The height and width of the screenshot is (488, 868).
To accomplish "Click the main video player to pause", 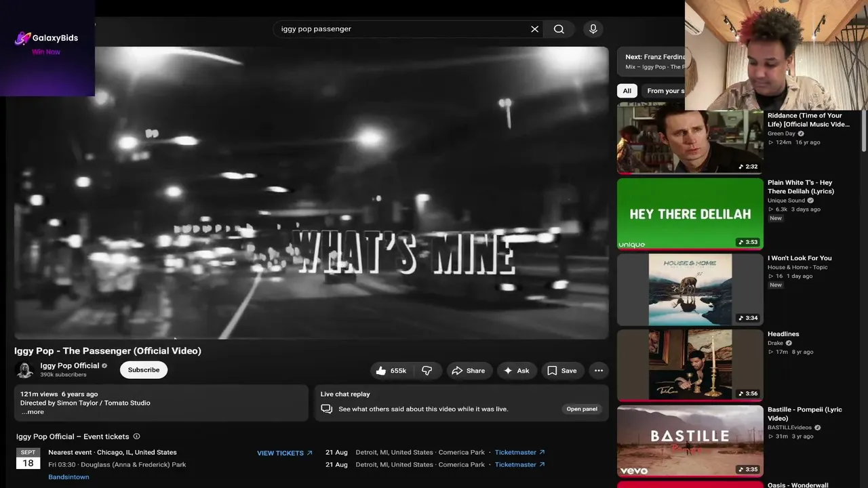I will click(x=311, y=192).
